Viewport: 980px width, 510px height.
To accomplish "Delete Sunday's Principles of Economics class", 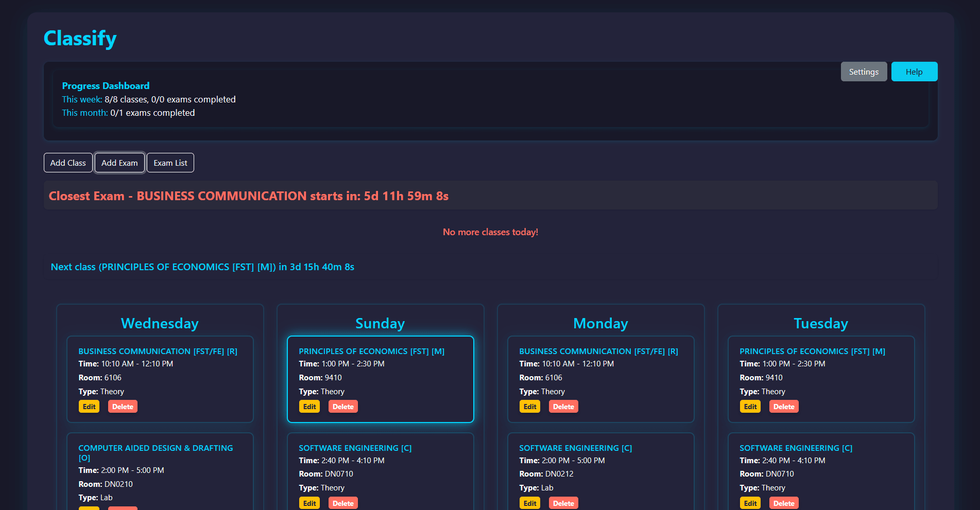I will tap(343, 407).
